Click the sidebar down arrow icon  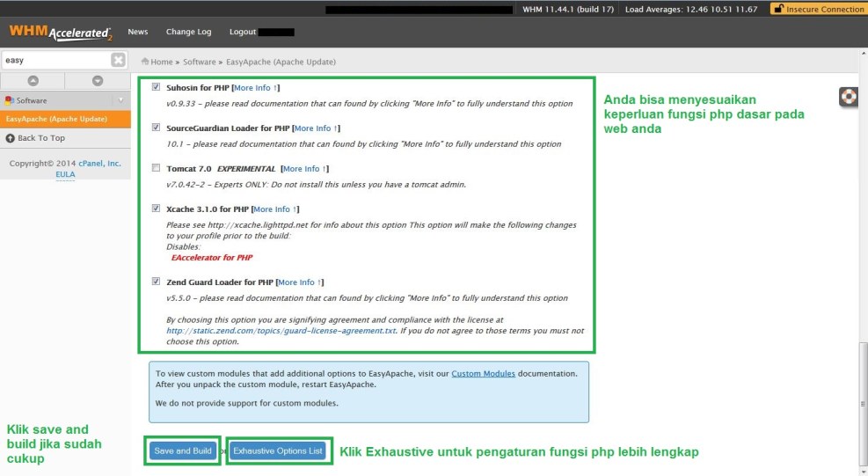(98, 81)
